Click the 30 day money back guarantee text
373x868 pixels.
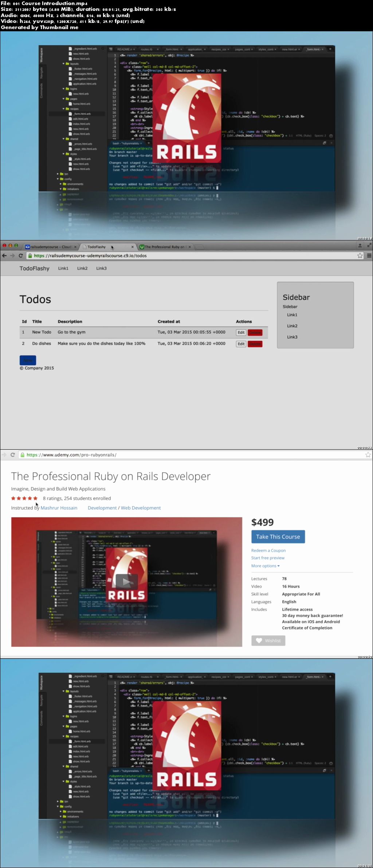(x=313, y=616)
